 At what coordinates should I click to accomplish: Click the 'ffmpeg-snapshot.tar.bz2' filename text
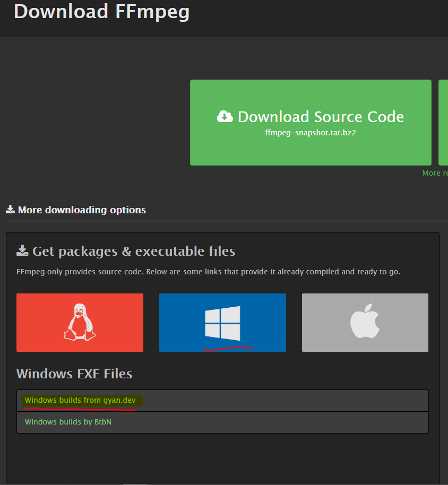coord(311,133)
